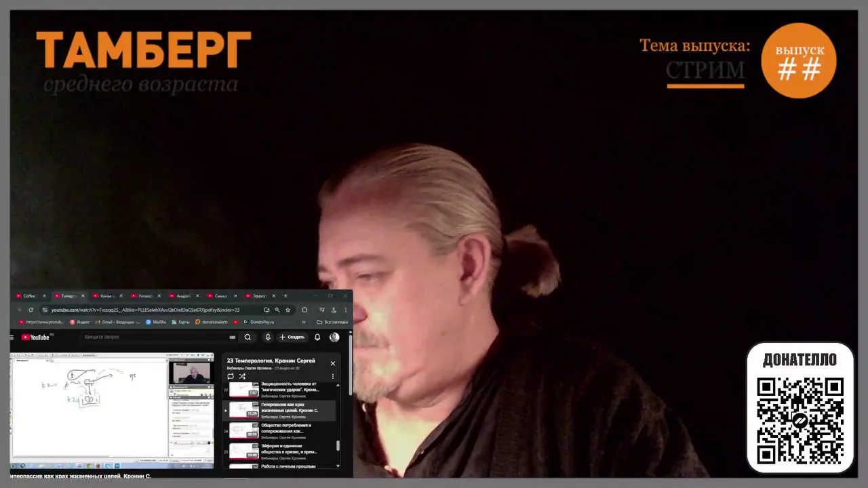868x488 pixels.
Task: Play video 24 Общество потребления
Action: tap(279, 431)
